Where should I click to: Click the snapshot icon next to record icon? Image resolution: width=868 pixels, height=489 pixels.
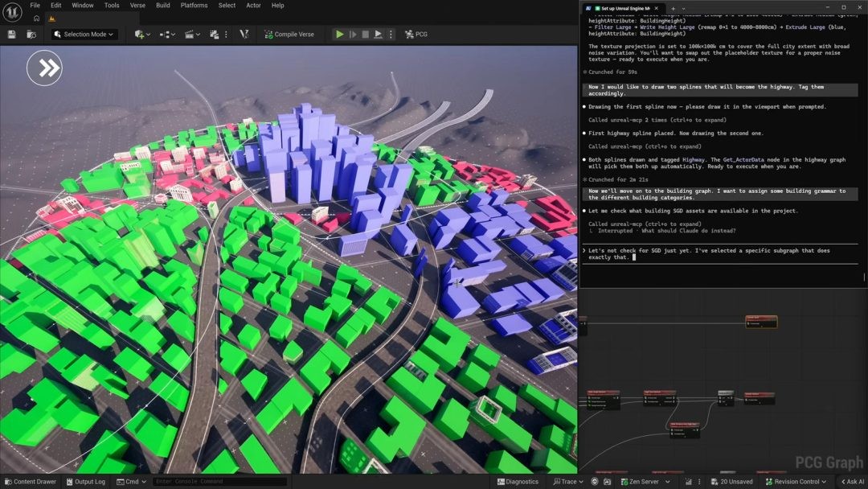pos(608,482)
